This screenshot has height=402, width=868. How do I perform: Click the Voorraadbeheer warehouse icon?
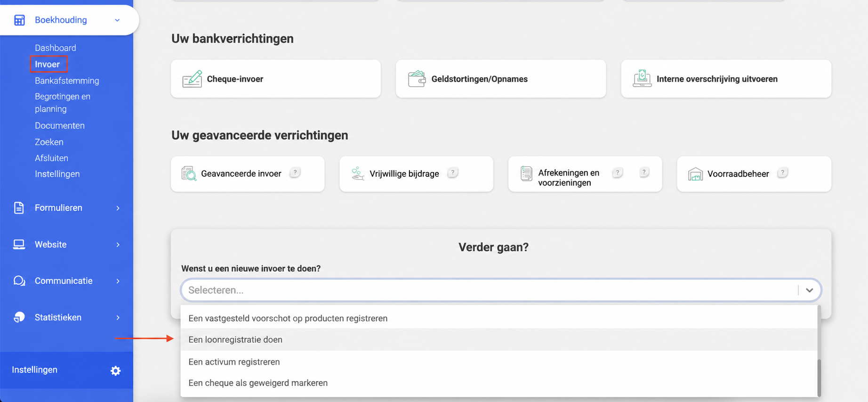coord(695,174)
